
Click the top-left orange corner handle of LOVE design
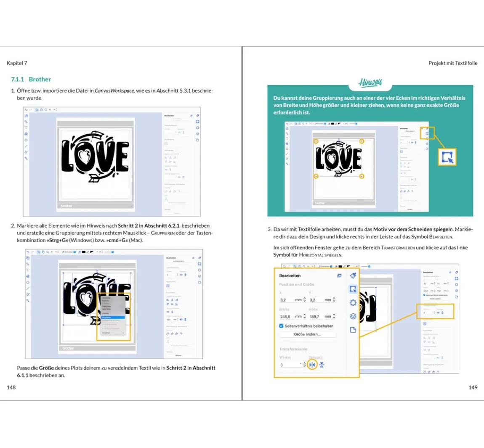[316, 141]
